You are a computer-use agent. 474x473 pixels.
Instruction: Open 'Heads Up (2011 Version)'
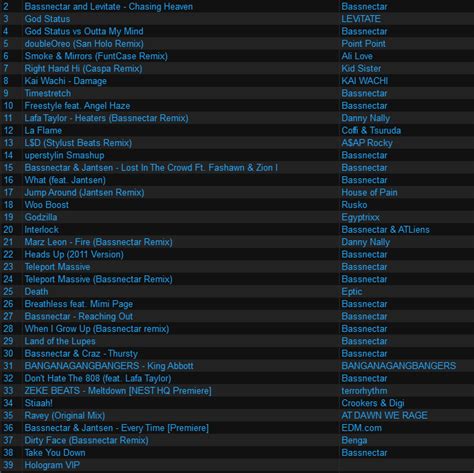tap(74, 254)
